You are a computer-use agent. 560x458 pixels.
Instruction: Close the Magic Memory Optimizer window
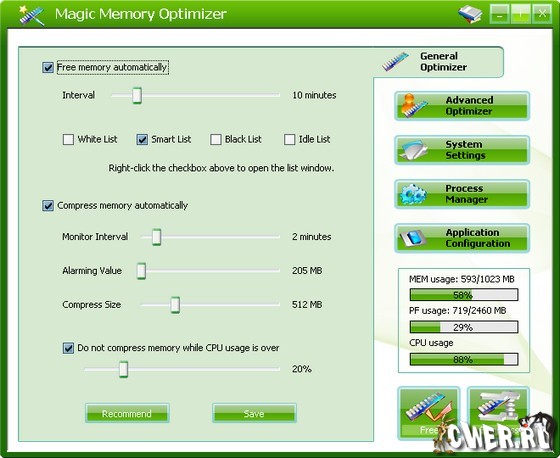(542, 14)
